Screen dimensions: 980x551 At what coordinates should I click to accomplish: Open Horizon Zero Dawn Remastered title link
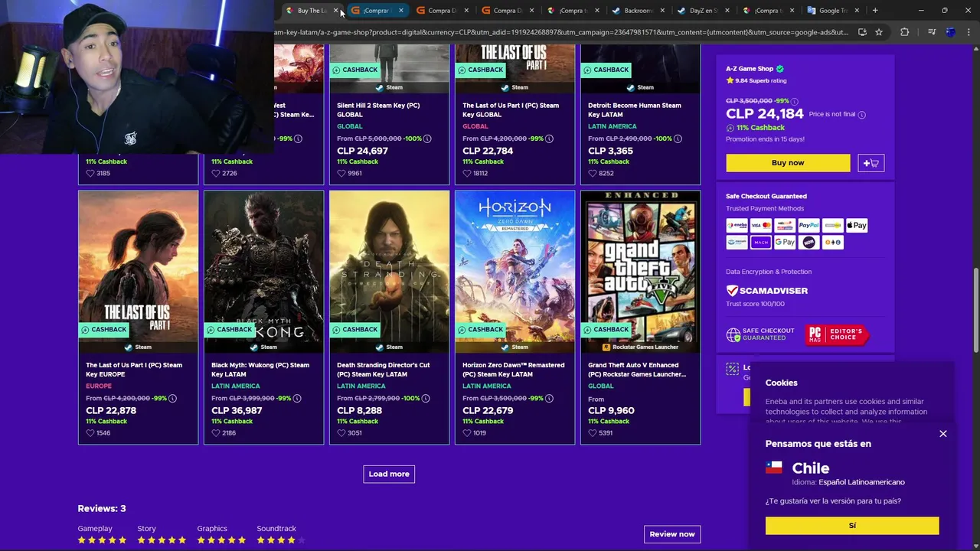(514, 370)
